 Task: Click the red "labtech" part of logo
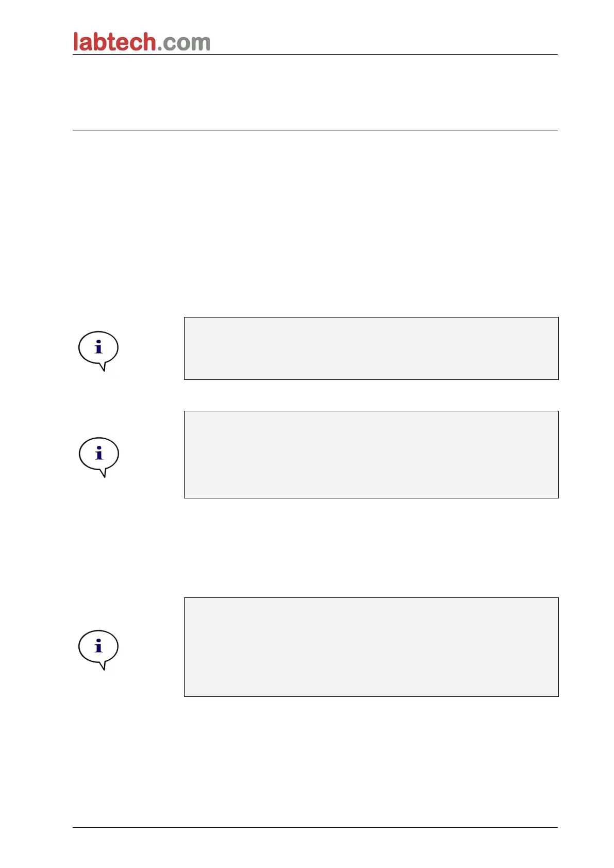pyautogui.click(x=114, y=42)
